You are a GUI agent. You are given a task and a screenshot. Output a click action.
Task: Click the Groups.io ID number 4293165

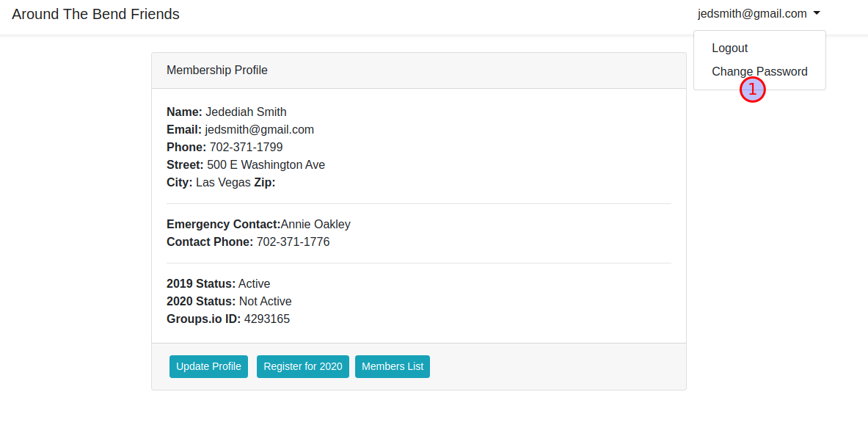(x=266, y=319)
